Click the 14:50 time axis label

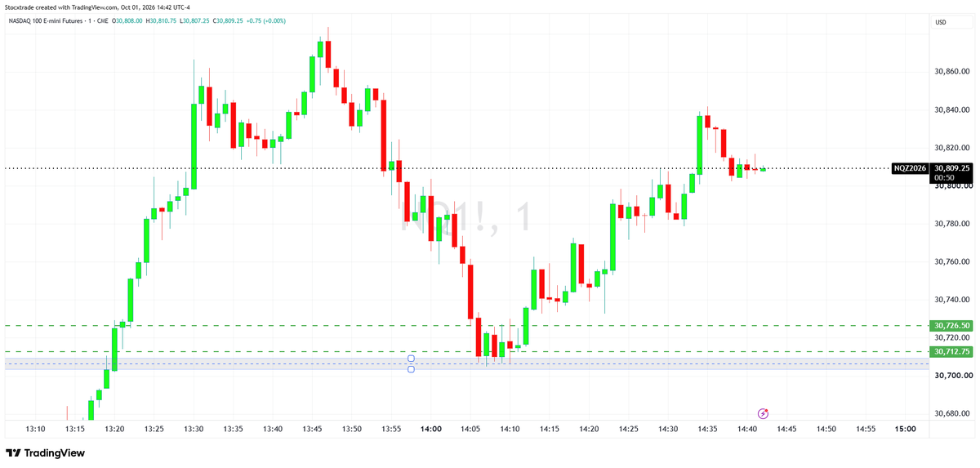tap(826, 429)
